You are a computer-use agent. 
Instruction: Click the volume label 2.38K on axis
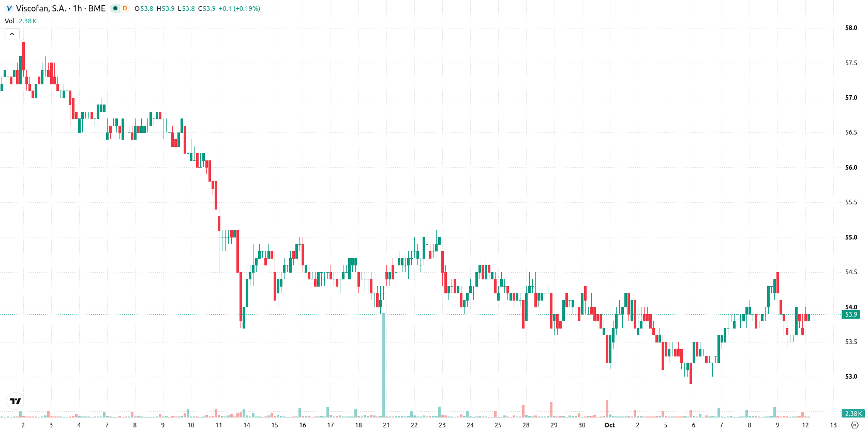coord(853,413)
